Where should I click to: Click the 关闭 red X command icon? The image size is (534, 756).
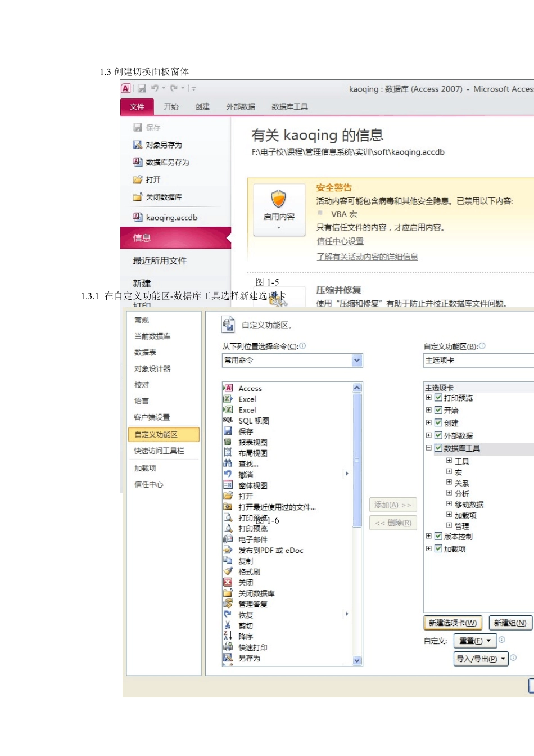coord(228,582)
